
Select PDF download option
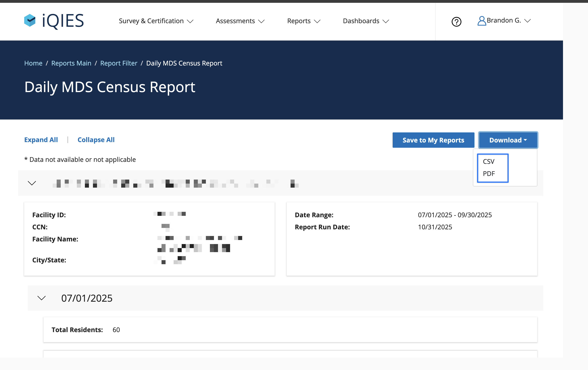pyautogui.click(x=489, y=174)
